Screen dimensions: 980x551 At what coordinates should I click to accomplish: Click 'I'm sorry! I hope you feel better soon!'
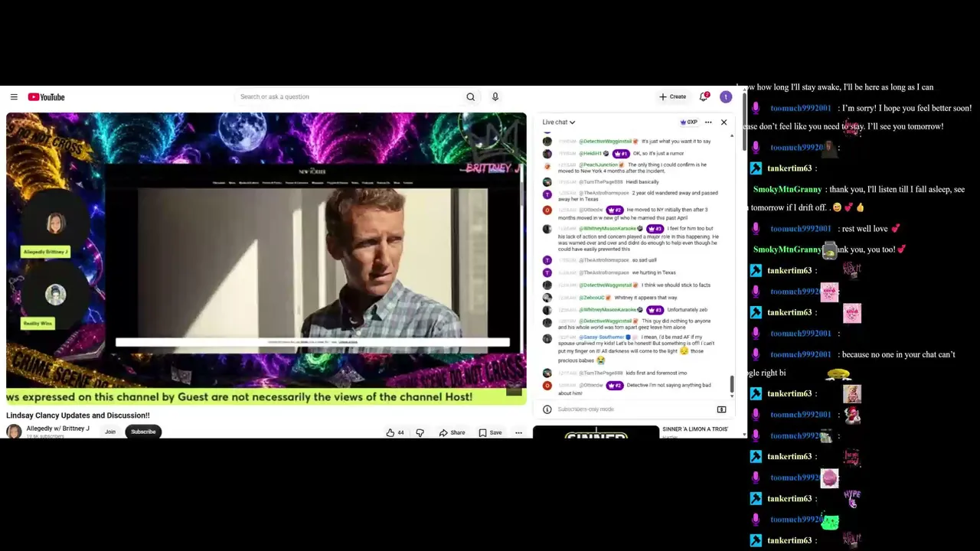(x=906, y=109)
